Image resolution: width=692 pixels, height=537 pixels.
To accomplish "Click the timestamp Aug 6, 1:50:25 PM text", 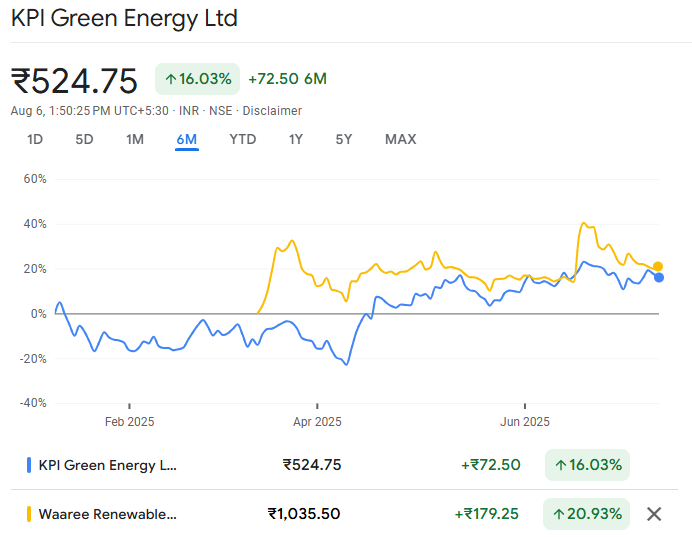I will (90, 111).
